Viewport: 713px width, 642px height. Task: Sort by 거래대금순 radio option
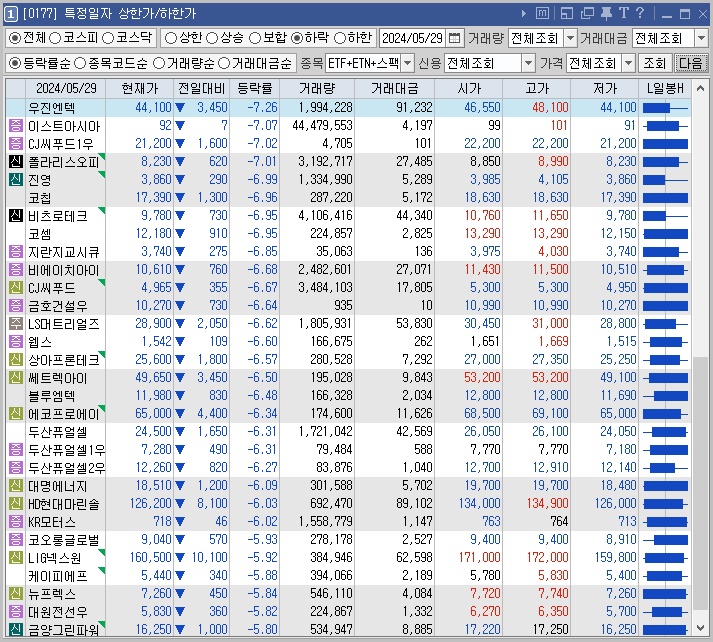coord(224,64)
